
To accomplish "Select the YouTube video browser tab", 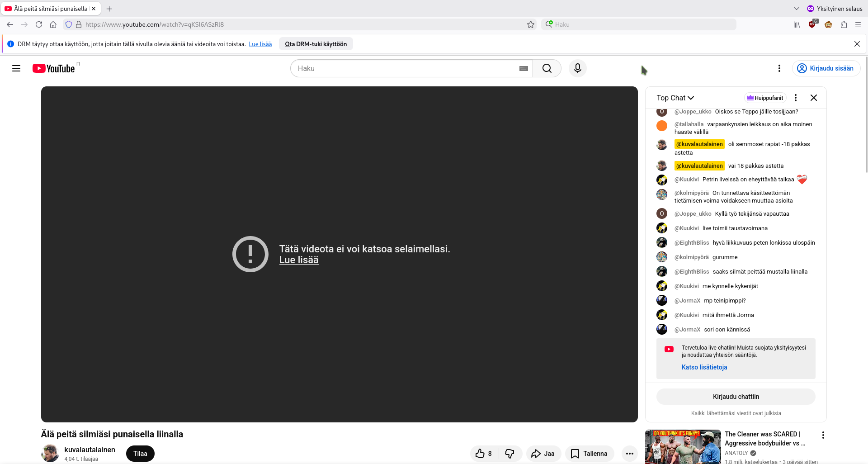I will pos(50,9).
